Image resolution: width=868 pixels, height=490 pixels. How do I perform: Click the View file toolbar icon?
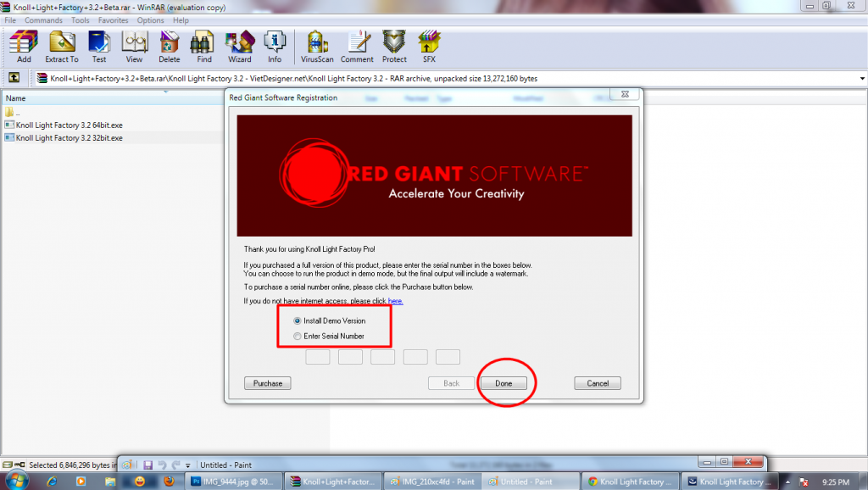coord(134,47)
